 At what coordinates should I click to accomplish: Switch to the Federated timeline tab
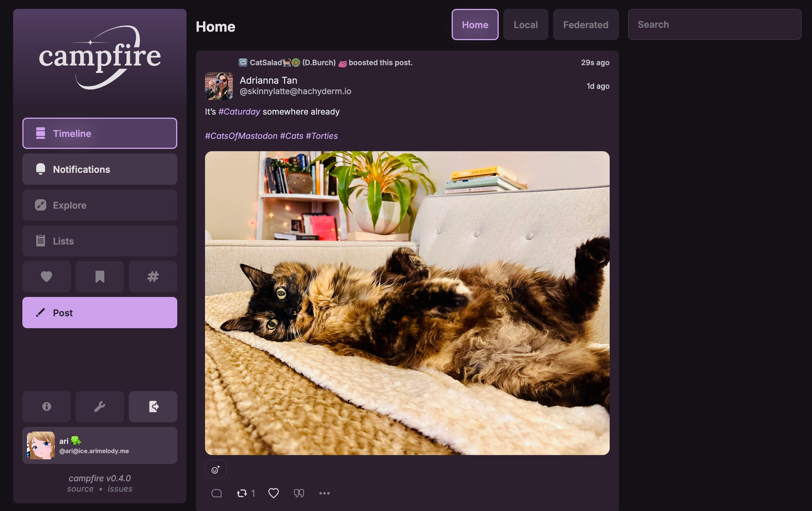585,25
